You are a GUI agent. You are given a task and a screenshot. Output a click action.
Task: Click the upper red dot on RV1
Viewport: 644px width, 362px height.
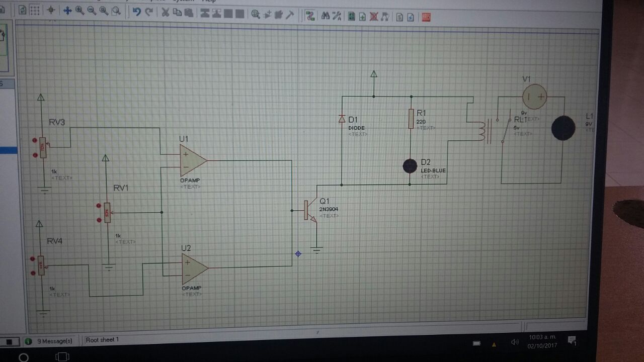(x=99, y=206)
